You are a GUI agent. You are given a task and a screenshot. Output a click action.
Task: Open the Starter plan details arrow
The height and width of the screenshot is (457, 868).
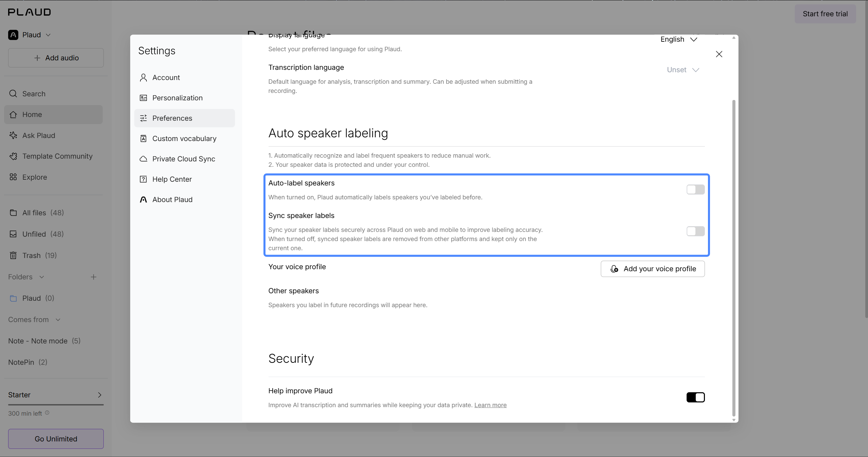[100, 395]
